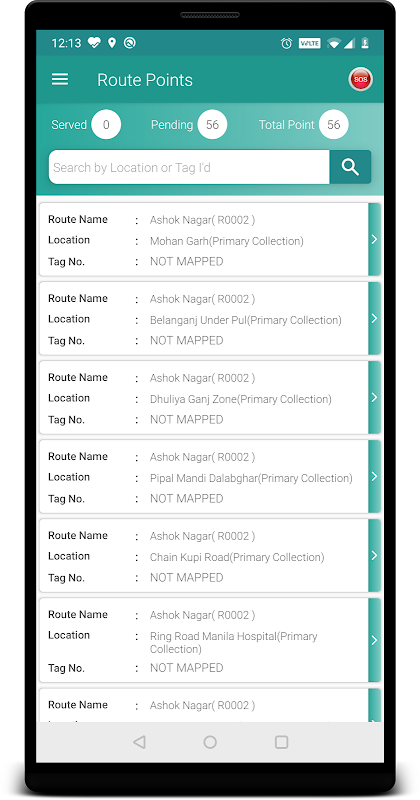Tap the Total Point count badge
The width and height of the screenshot is (420, 800).
tap(334, 124)
